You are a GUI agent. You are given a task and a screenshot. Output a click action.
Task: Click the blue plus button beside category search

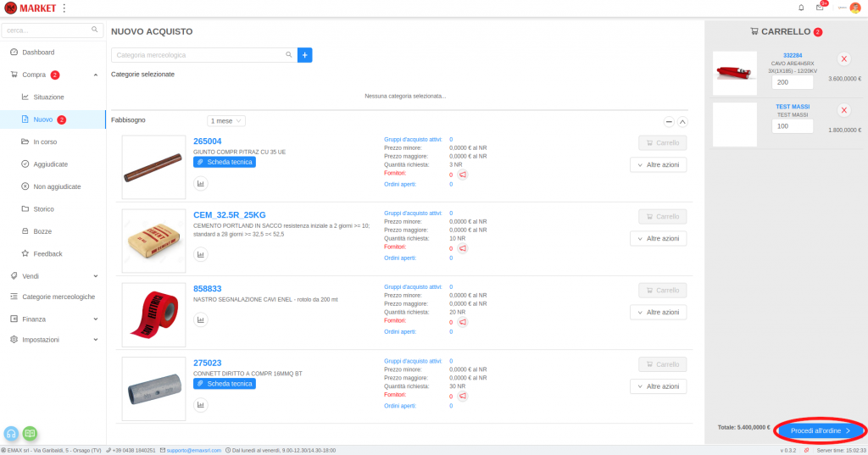pyautogui.click(x=305, y=55)
